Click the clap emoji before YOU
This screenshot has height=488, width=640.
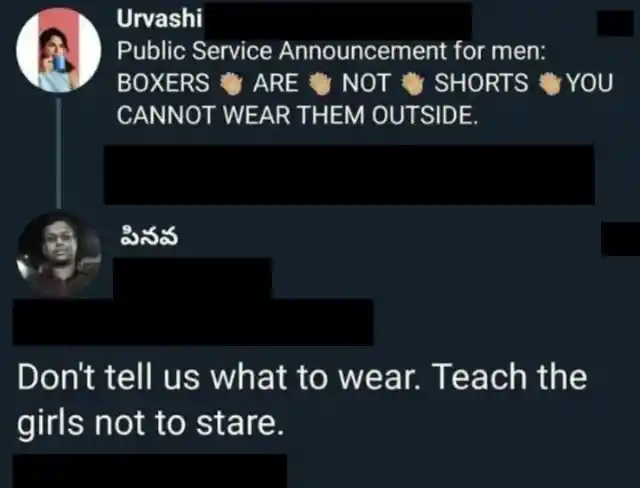point(551,84)
